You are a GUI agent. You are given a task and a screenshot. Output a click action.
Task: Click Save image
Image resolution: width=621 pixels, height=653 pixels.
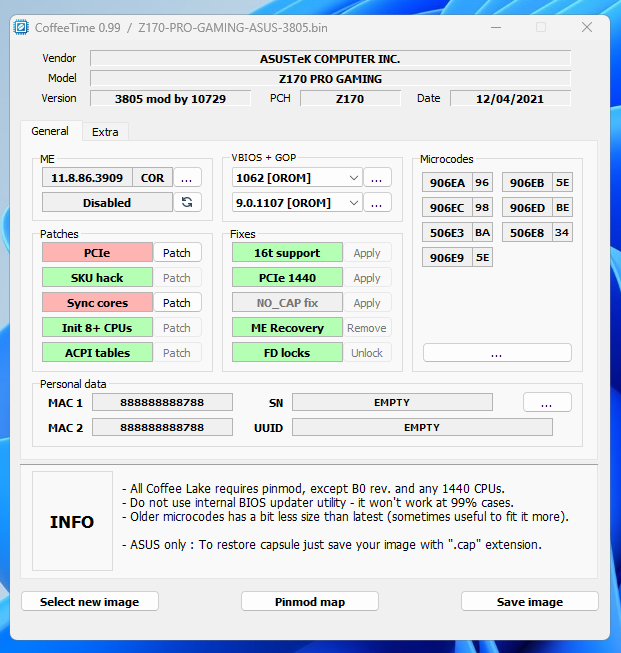tap(529, 601)
